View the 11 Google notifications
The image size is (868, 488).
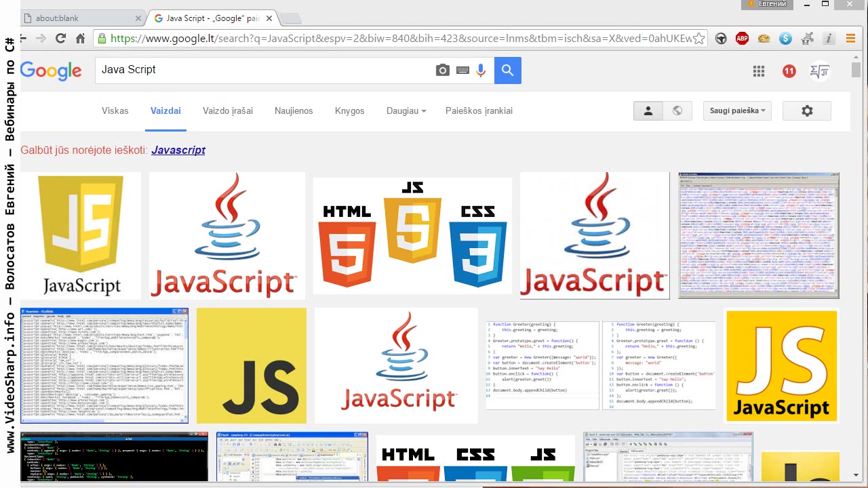789,70
